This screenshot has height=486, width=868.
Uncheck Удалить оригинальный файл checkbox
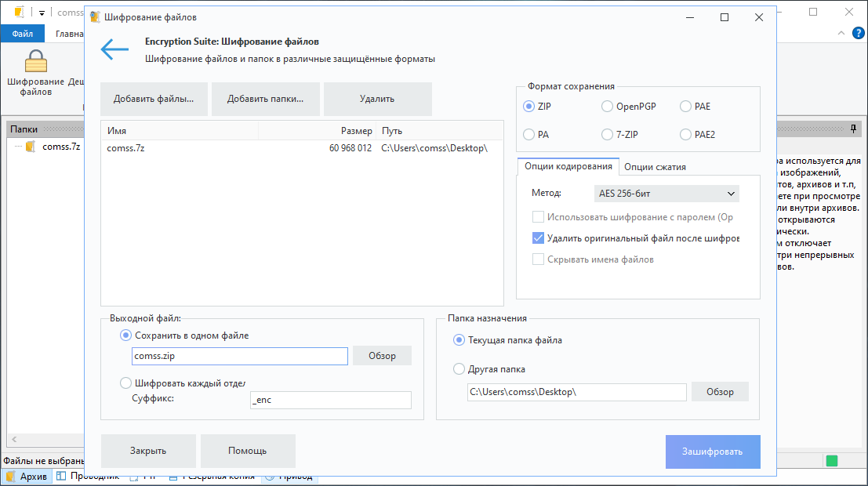coord(538,238)
